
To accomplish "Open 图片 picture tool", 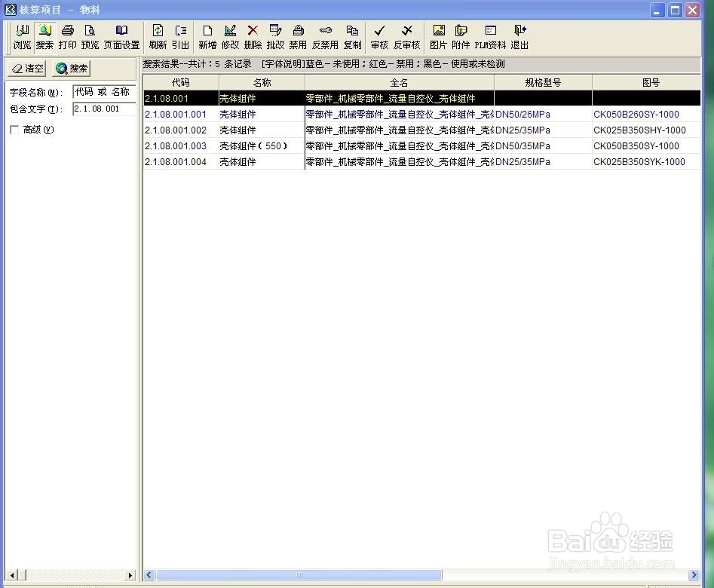I will point(439,38).
